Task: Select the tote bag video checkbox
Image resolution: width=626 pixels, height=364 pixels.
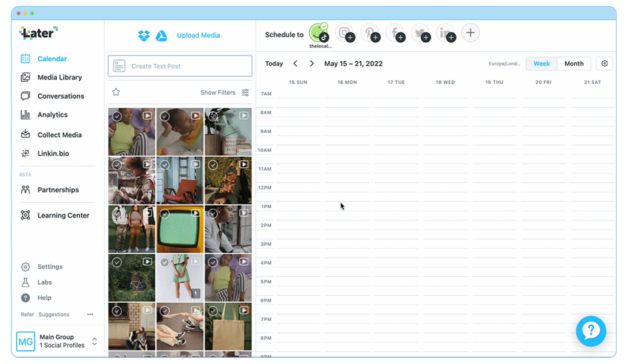Action: [x=213, y=311]
